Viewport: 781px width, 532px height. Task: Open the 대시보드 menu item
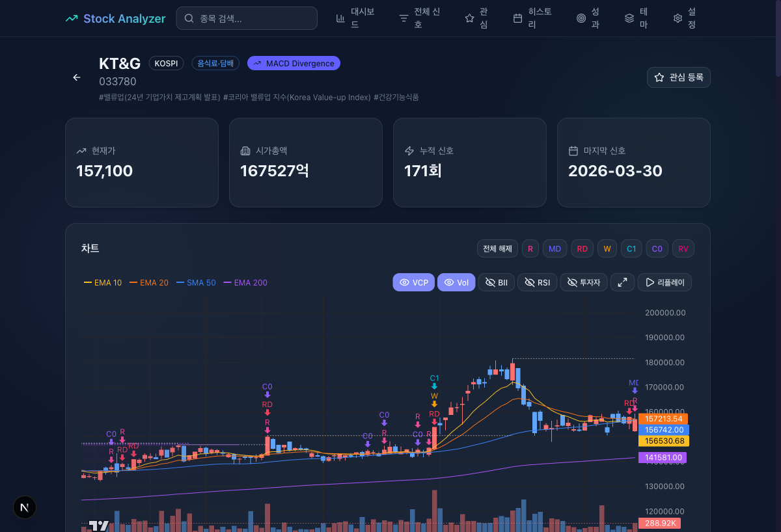coord(355,18)
